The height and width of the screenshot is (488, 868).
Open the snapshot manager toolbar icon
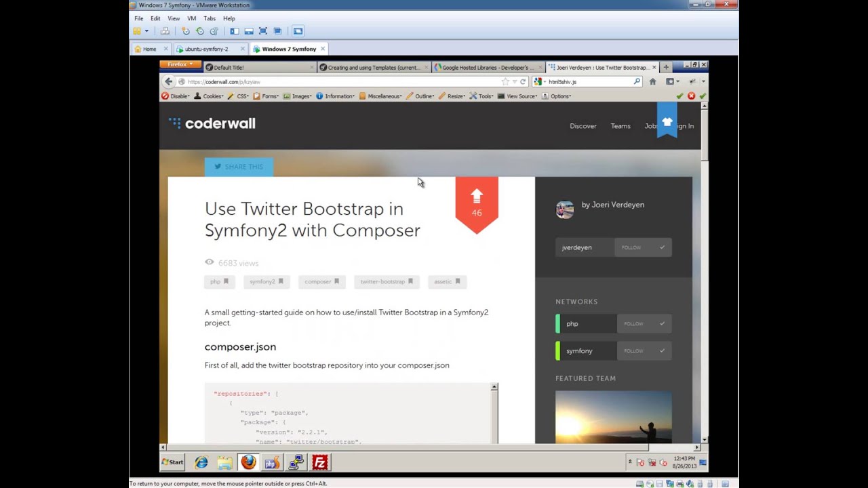click(214, 31)
